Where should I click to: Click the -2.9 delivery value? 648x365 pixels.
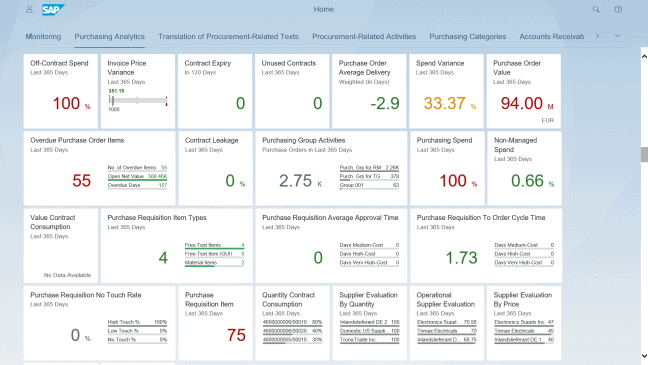click(x=385, y=103)
